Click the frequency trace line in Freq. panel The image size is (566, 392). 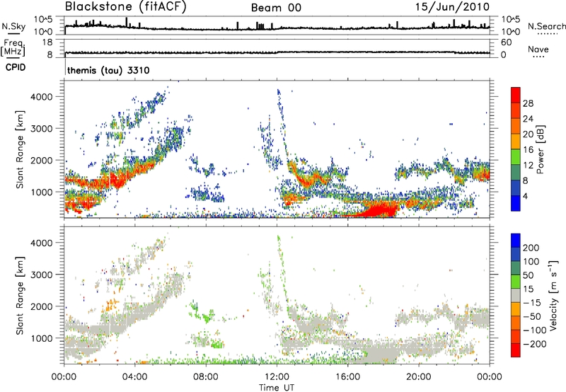[x=277, y=52]
